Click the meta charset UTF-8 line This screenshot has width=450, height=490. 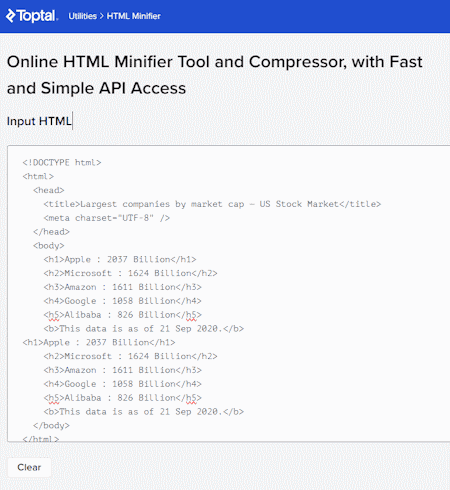point(107,218)
